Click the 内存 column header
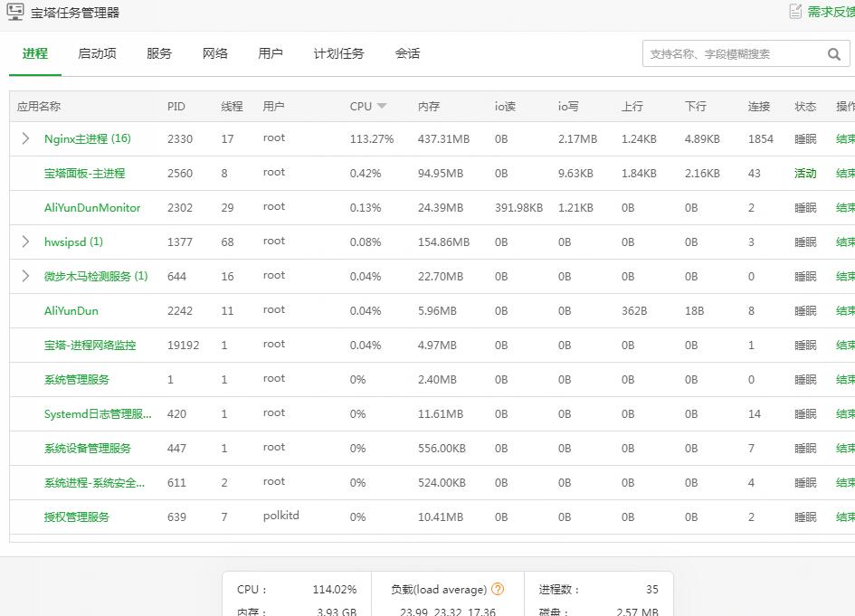This screenshot has width=855, height=616. (429, 107)
